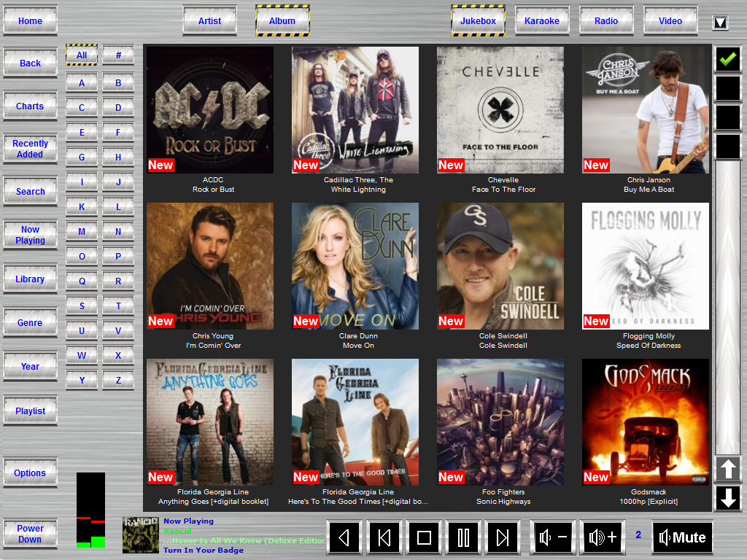Image resolution: width=747 pixels, height=560 pixels.
Task: Switch to Artist view tab
Action: point(209,21)
